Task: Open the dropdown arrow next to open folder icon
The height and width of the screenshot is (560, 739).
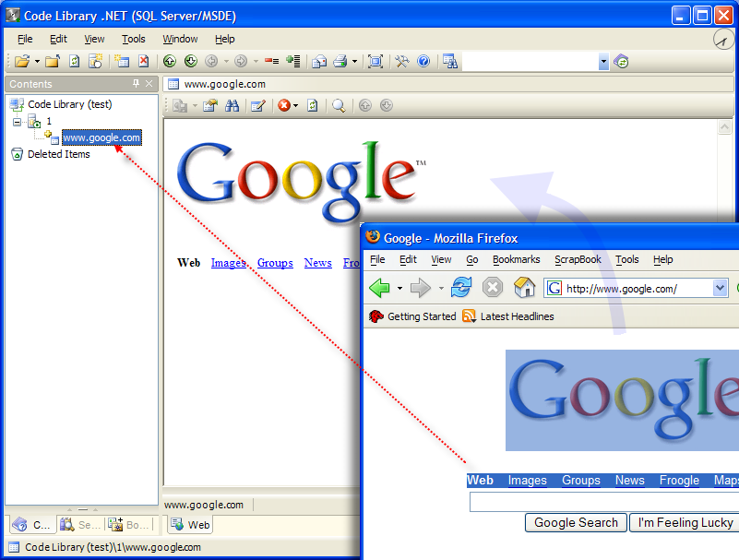Action: [x=37, y=61]
